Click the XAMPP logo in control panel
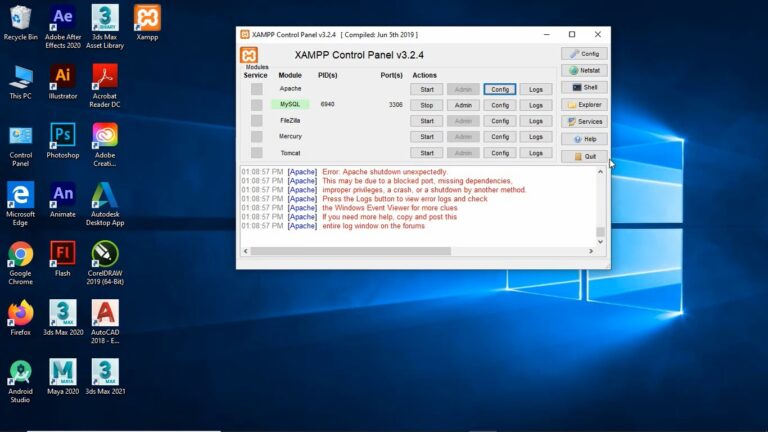Screen dimensions: 768x432 click(249, 55)
